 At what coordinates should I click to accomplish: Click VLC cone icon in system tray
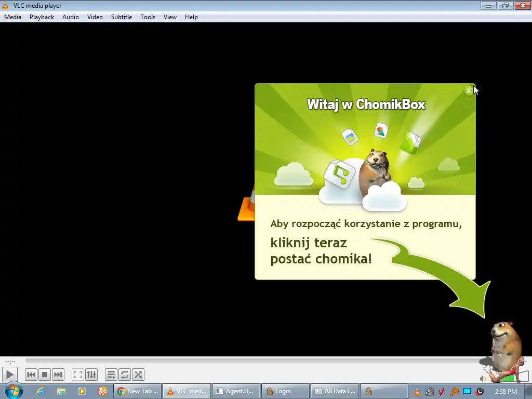pos(417,392)
